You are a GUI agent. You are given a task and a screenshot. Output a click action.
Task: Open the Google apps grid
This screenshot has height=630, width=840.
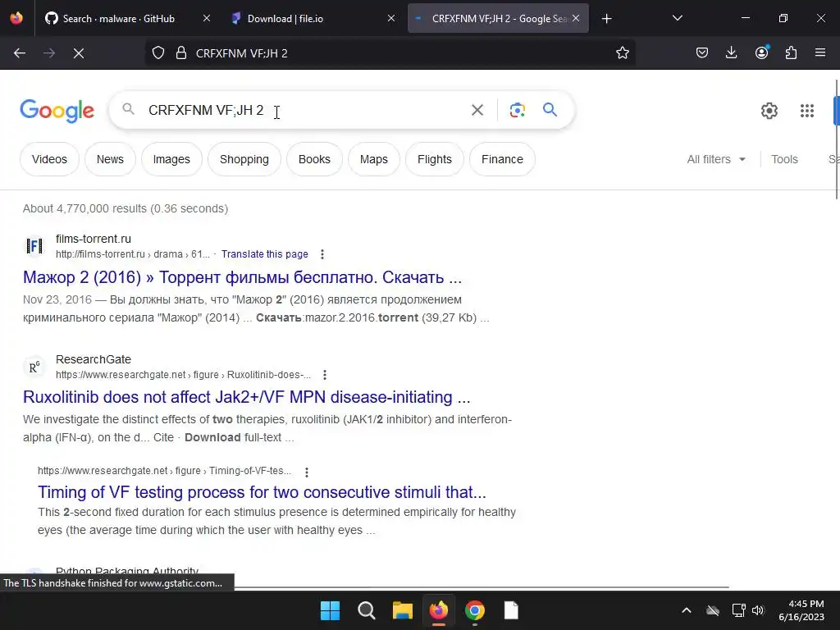(807, 111)
